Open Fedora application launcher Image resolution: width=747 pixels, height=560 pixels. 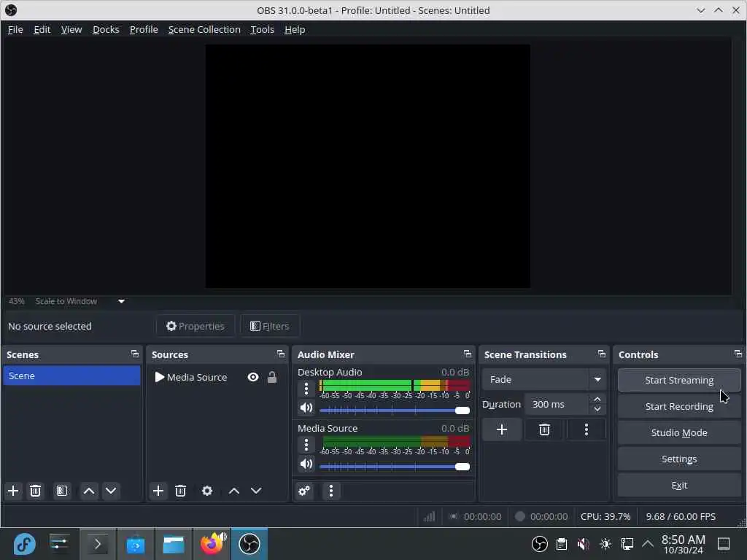click(x=25, y=543)
